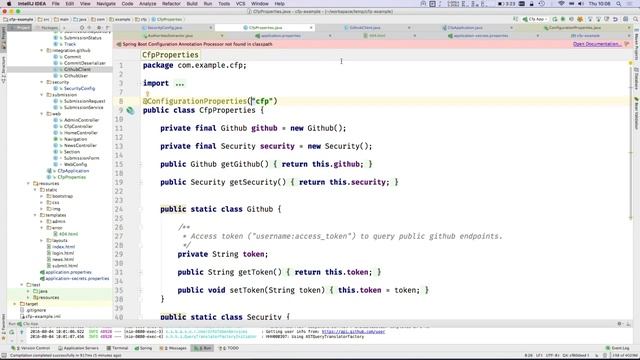Viewport: 640px width, 360px height.
Task: Select login.html in project tree
Action: (63, 253)
